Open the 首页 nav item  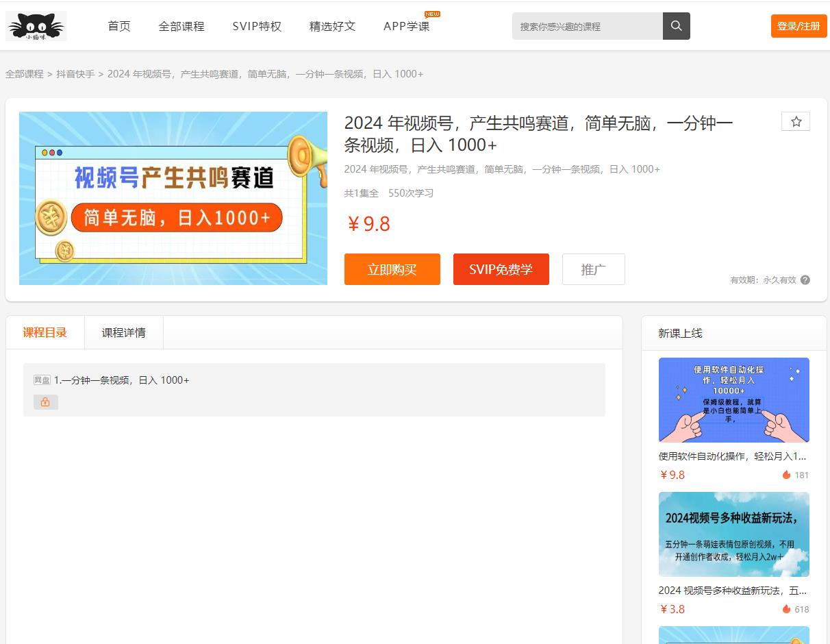(119, 26)
